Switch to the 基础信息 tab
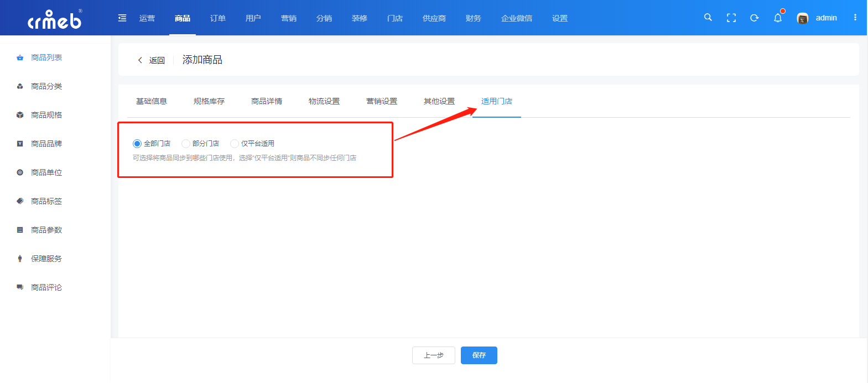This screenshot has height=383, width=868. [152, 101]
